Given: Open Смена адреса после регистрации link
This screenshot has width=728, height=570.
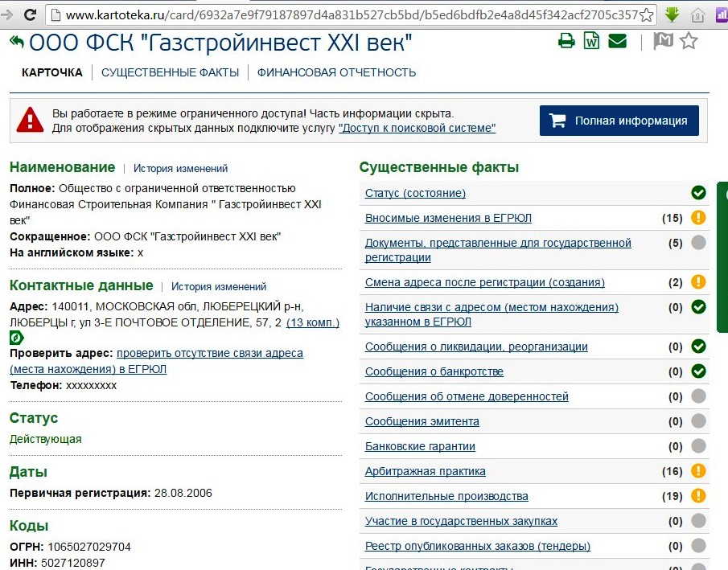Looking at the screenshot, I should tap(485, 282).
